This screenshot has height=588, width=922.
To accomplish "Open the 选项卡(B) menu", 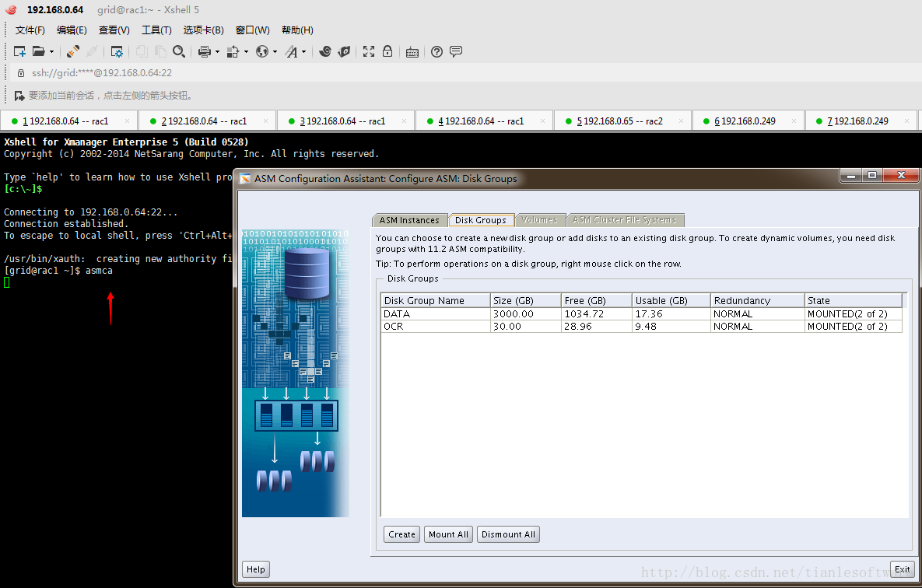I will [x=203, y=30].
